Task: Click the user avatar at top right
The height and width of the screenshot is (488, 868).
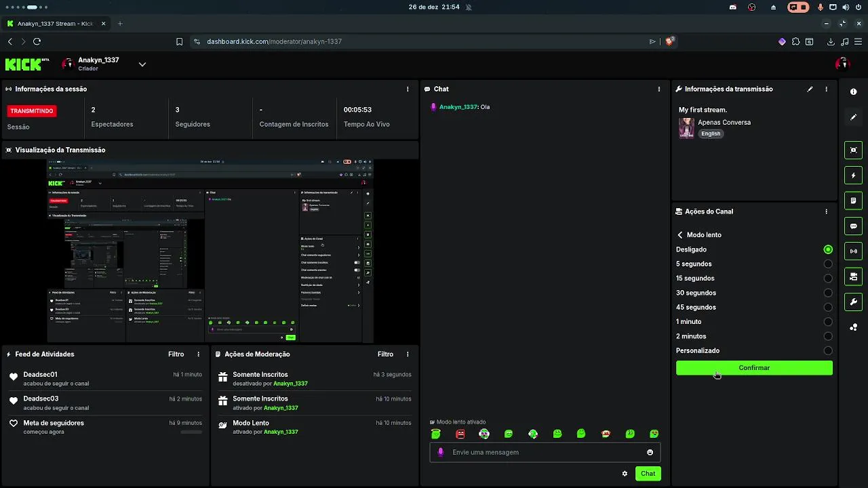Action: pyautogui.click(x=842, y=64)
